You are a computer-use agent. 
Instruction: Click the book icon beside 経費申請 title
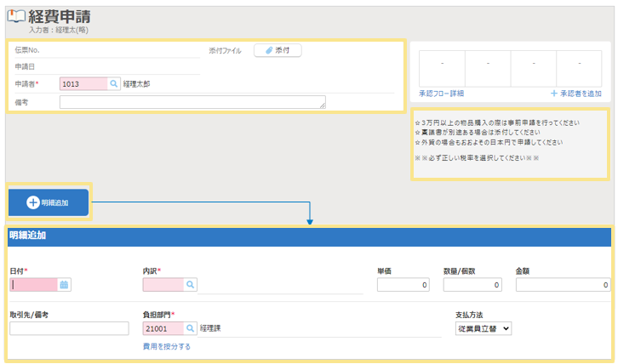click(x=16, y=17)
